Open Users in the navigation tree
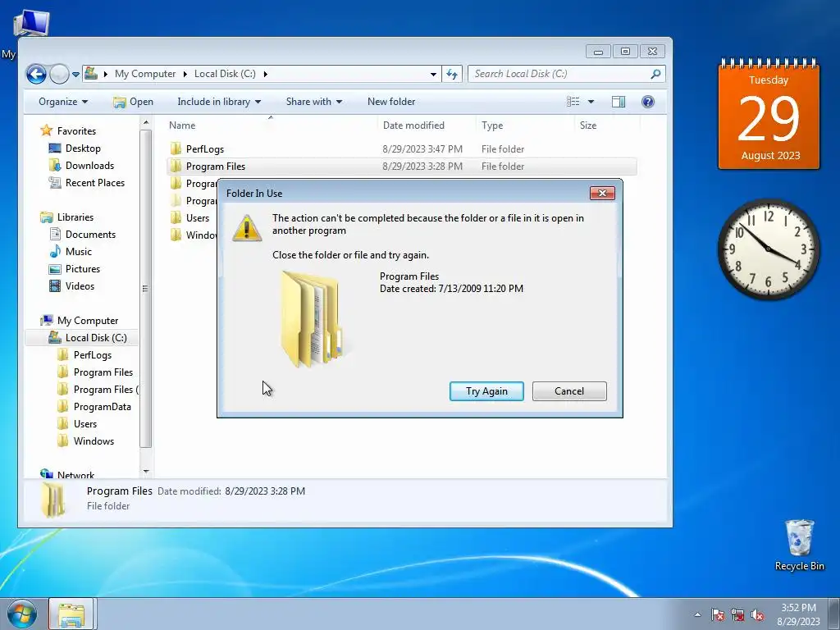Image resolution: width=840 pixels, height=630 pixels. click(85, 424)
